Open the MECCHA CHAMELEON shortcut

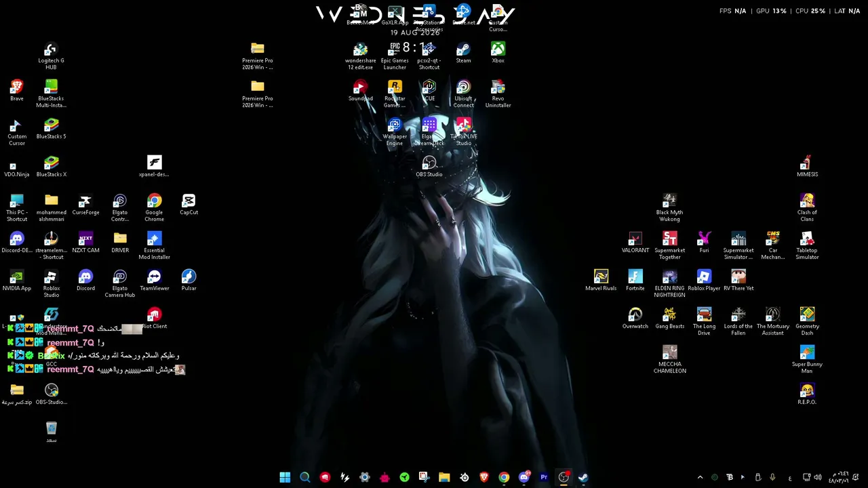pos(669,360)
